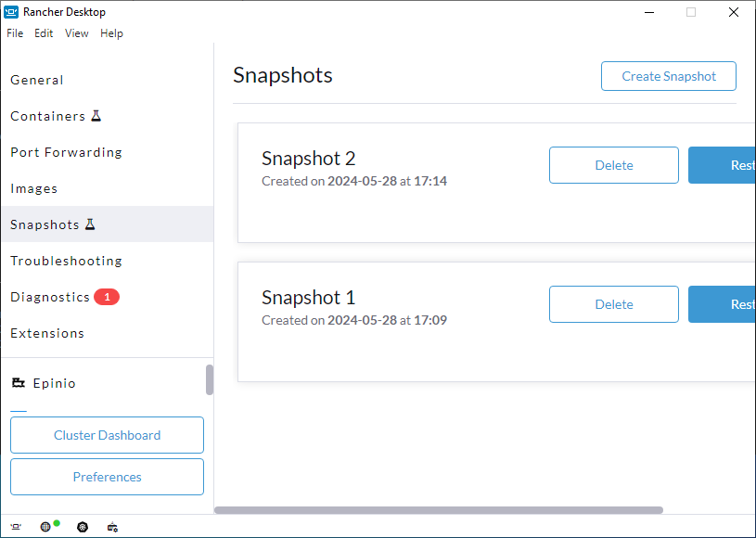Click the 'Created on 2024-05-28 at 17:09' text

coord(354,320)
